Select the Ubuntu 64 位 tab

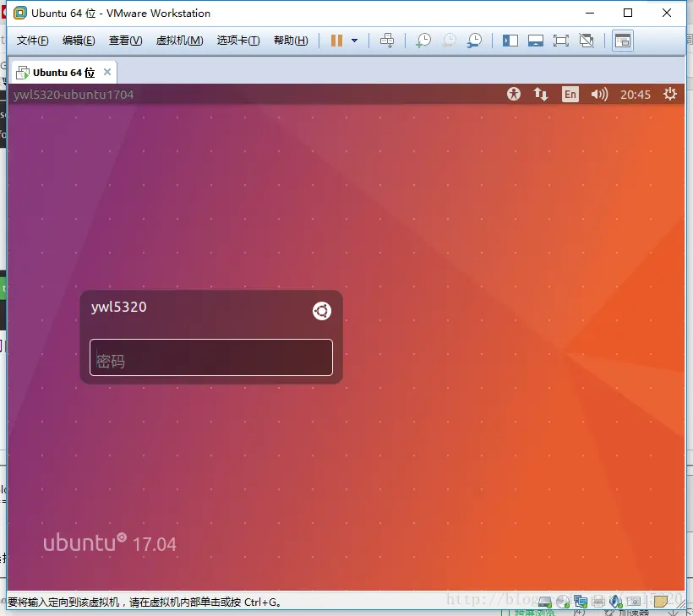coord(63,73)
